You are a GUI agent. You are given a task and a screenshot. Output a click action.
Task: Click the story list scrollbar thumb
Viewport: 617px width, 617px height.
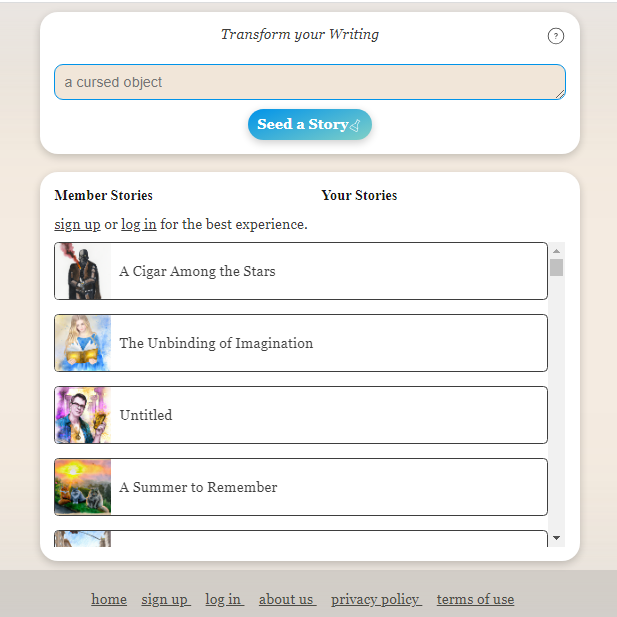[557, 267]
